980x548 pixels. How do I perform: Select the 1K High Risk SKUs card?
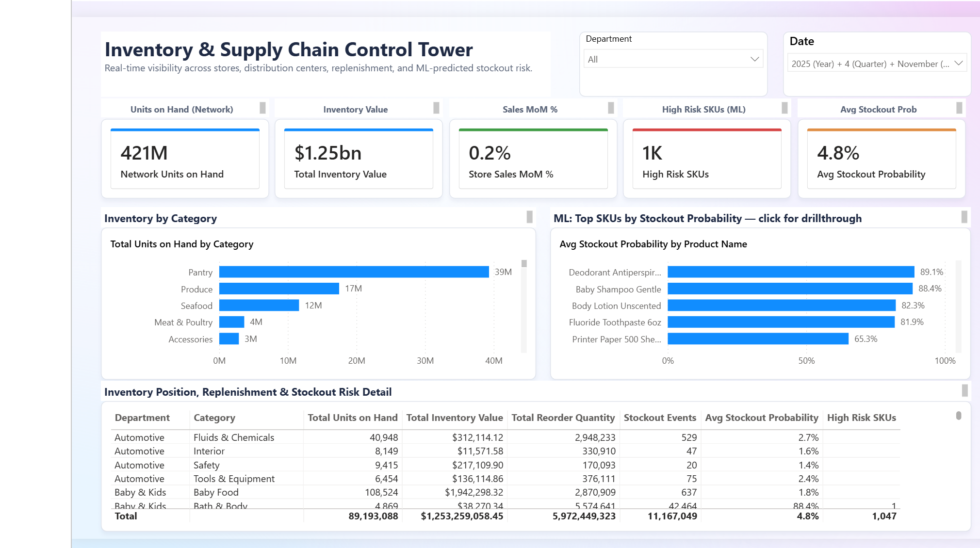tap(707, 159)
